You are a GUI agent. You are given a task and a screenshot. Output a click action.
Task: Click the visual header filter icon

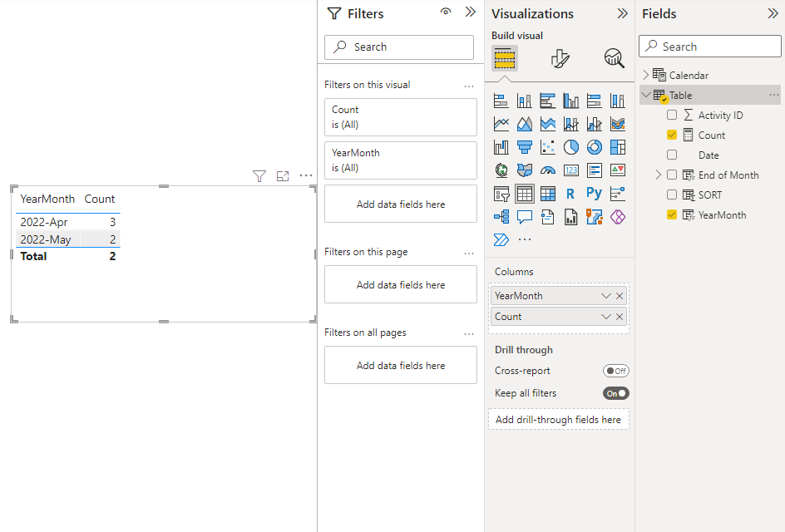coord(259,176)
